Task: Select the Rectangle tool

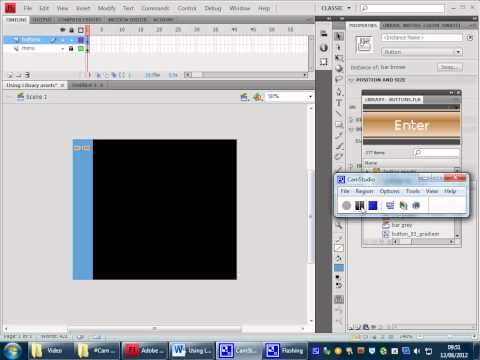Action: pos(339,125)
